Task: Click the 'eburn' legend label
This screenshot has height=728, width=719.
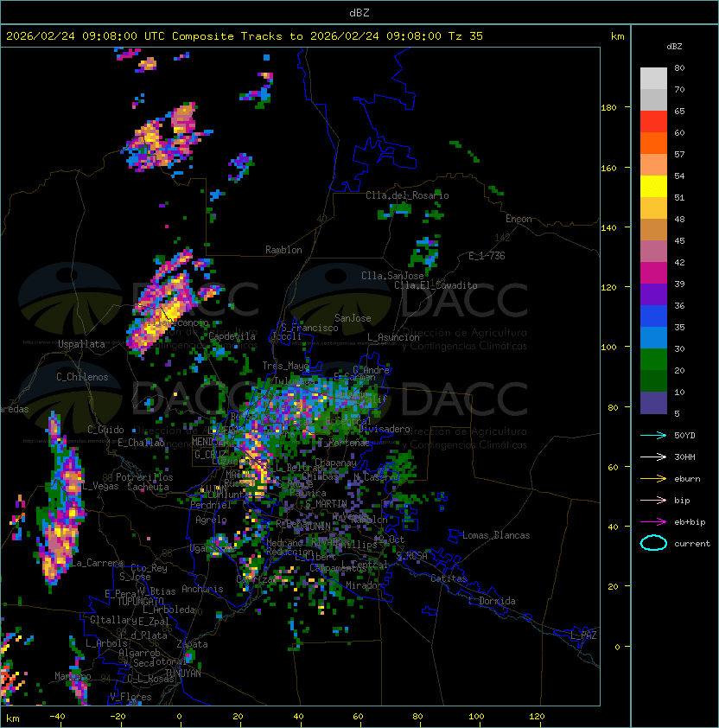Action: (x=687, y=479)
